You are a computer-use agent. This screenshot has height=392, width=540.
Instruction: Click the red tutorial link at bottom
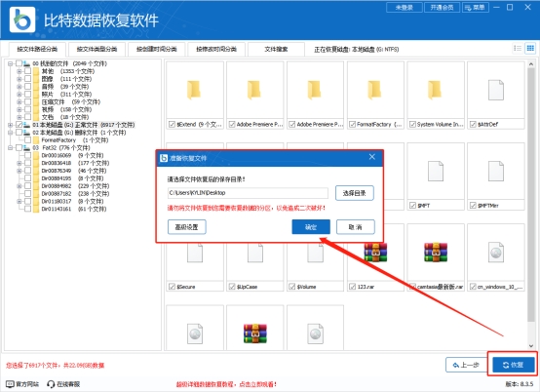coord(226,384)
